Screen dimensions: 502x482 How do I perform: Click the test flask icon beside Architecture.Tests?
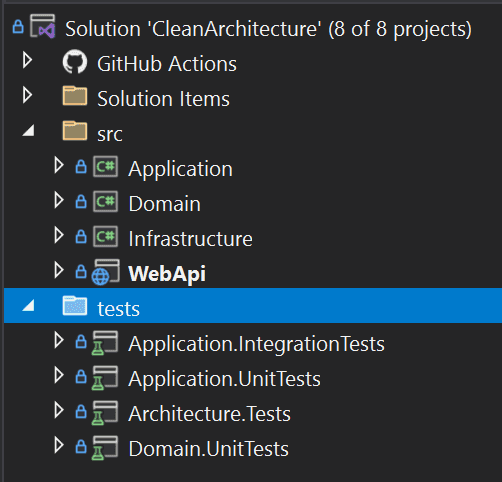point(105,413)
